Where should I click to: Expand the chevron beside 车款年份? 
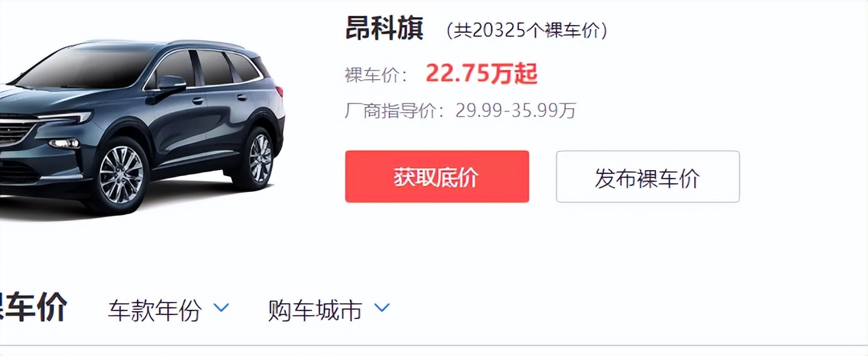[222, 308]
